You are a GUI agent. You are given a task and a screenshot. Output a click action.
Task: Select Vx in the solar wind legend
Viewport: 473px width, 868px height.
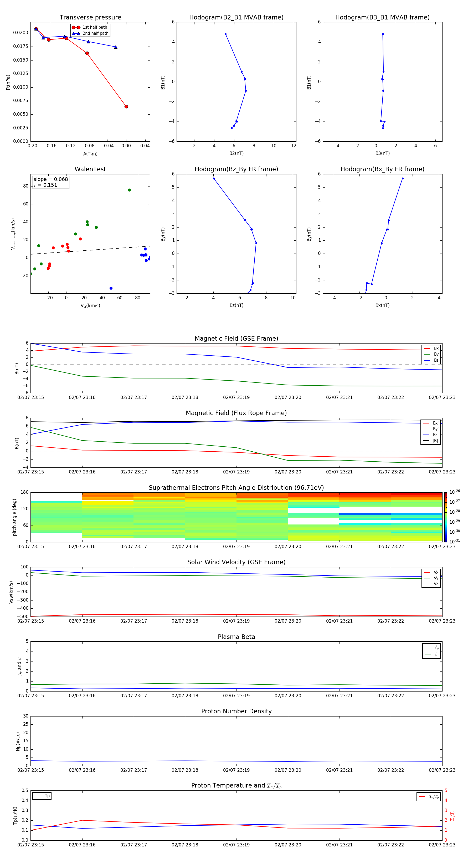pyautogui.click(x=431, y=572)
